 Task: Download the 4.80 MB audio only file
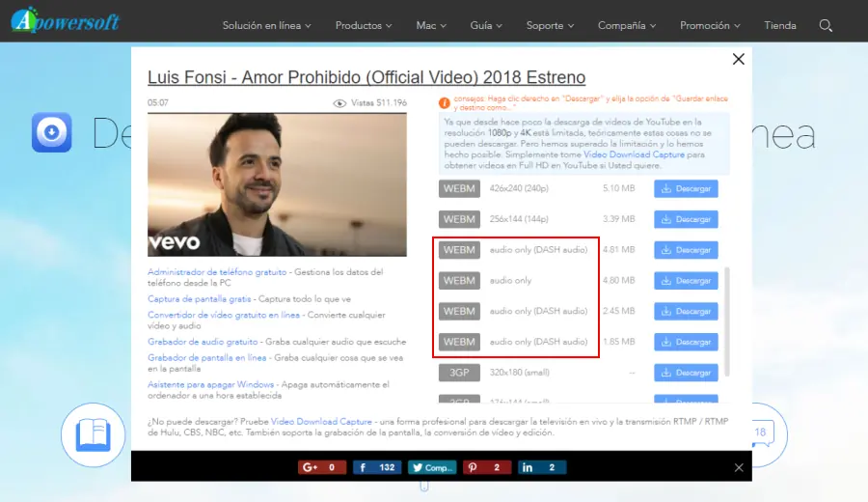pyautogui.click(x=686, y=281)
